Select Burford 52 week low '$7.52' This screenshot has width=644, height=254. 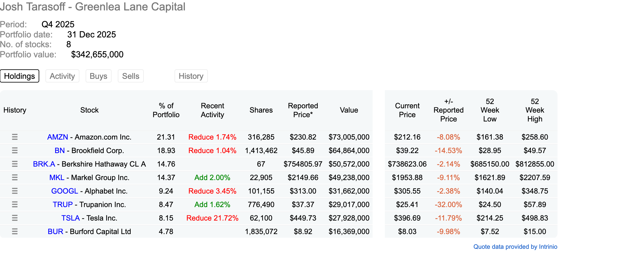(x=490, y=232)
